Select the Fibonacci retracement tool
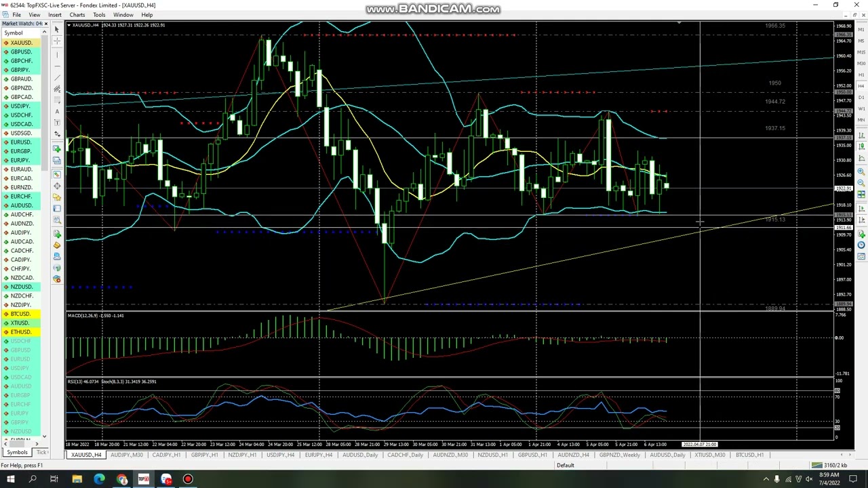The width and height of the screenshot is (868, 488). pyautogui.click(x=57, y=100)
